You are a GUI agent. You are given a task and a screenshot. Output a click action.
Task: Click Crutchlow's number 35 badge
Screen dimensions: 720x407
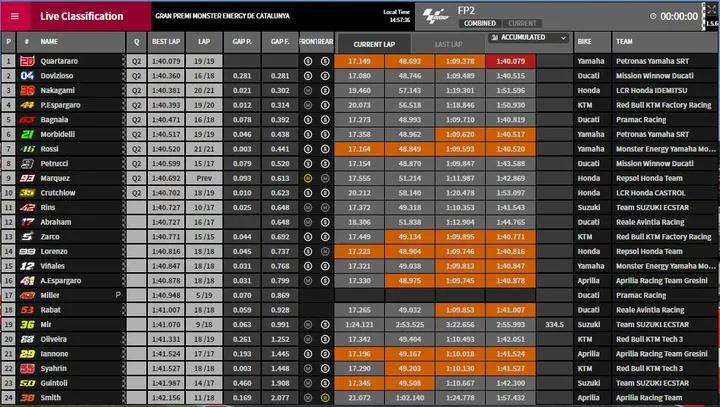click(27, 193)
